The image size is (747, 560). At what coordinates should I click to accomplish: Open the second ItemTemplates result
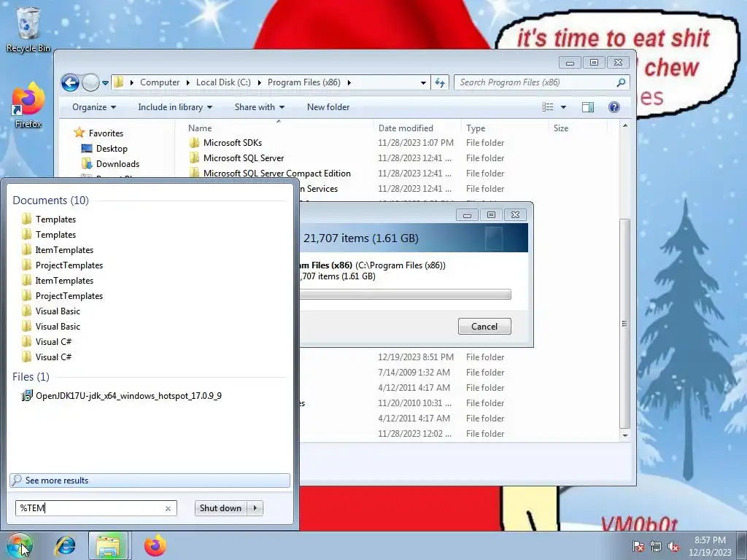tap(64, 281)
